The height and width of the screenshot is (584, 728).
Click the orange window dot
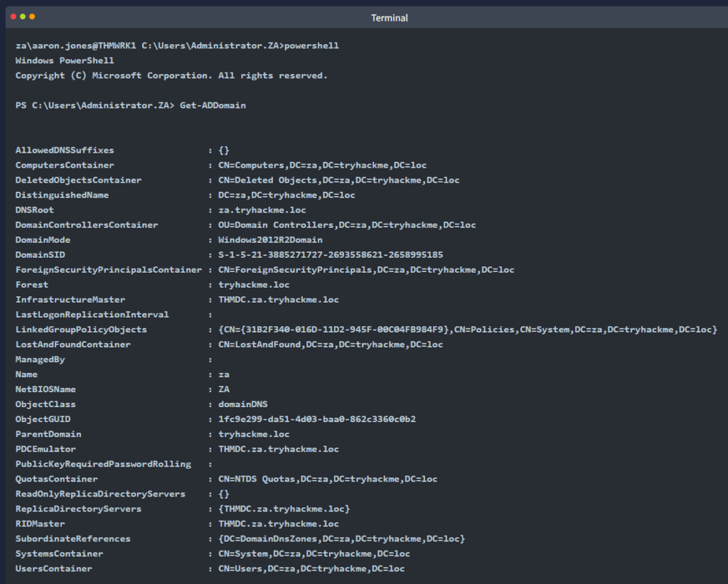[32, 17]
